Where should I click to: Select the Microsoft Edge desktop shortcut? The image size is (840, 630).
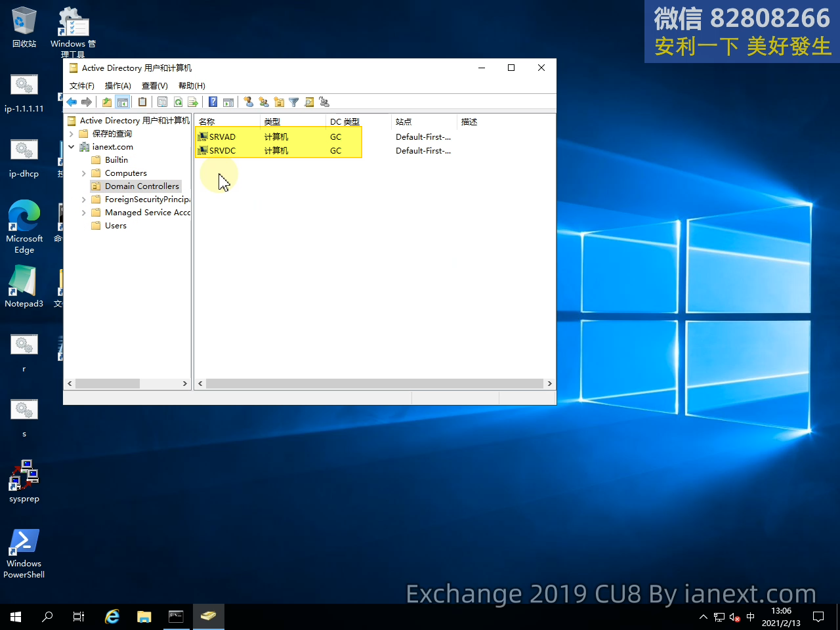[24, 227]
